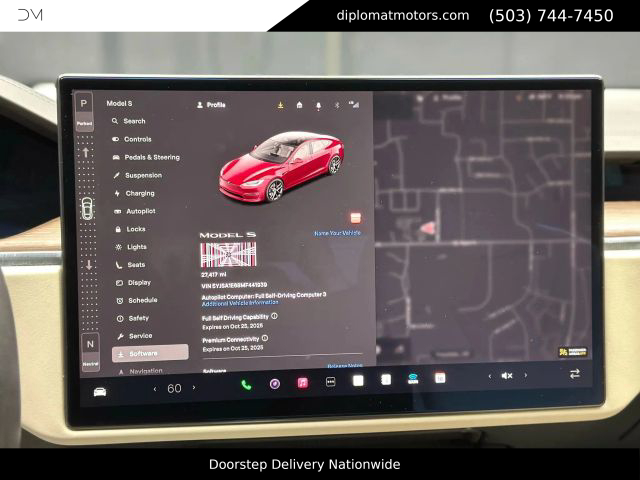
Task: Tap the LTE signal strength icon
Action: coord(354,105)
